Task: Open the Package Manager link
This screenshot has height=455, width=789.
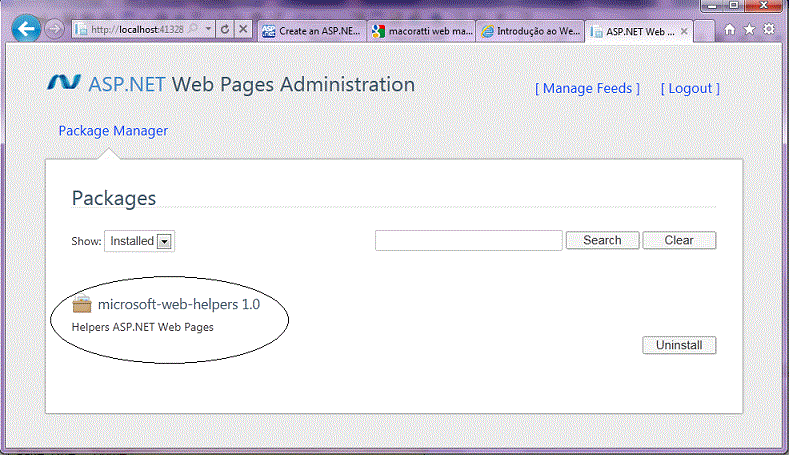Action: click(x=113, y=131)
